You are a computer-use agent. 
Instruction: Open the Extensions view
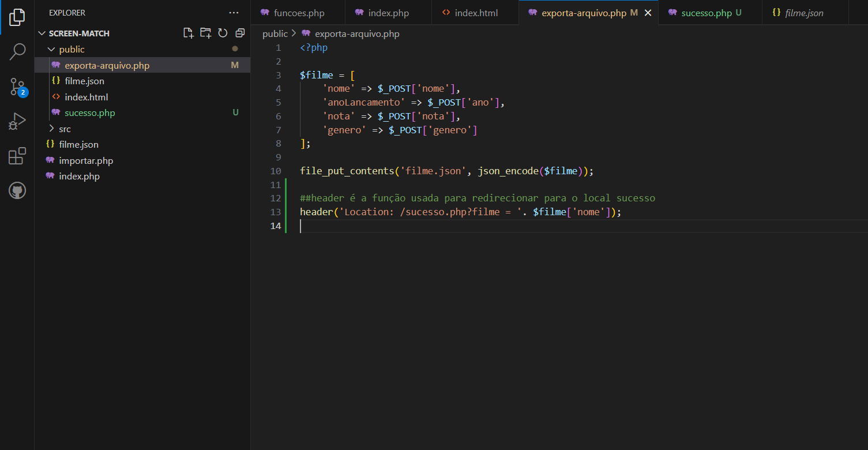[17, 156]
